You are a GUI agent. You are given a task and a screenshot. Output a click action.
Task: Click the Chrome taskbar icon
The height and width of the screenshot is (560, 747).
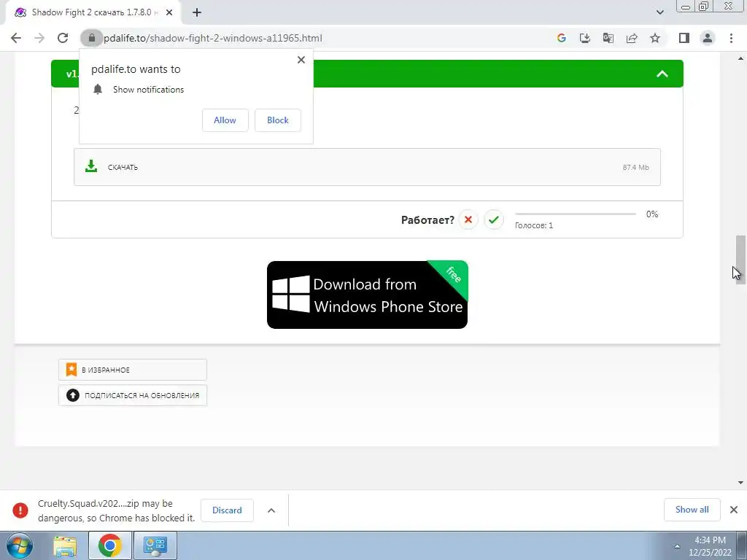click(x=110, y=545)
